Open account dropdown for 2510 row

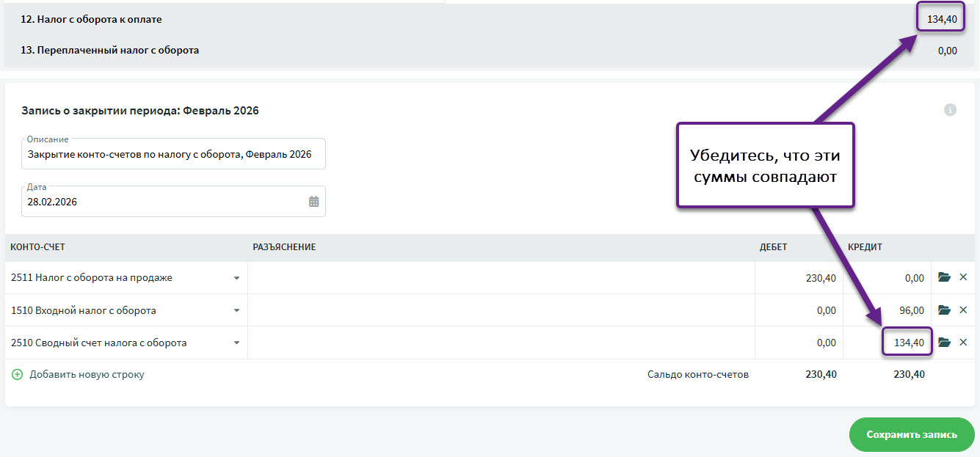point(236,343)
